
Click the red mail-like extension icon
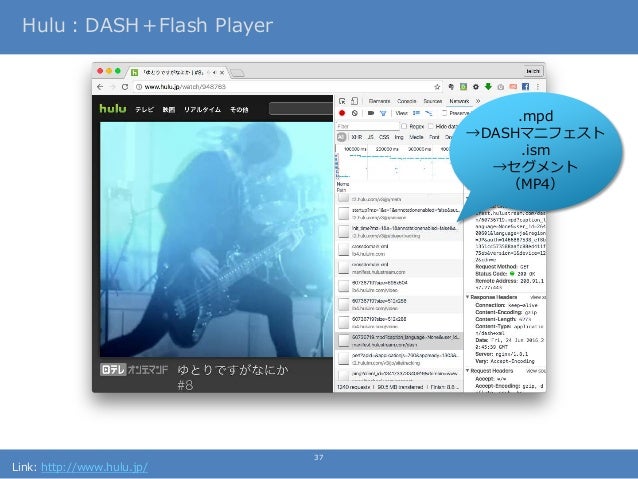tap(513, 87)
